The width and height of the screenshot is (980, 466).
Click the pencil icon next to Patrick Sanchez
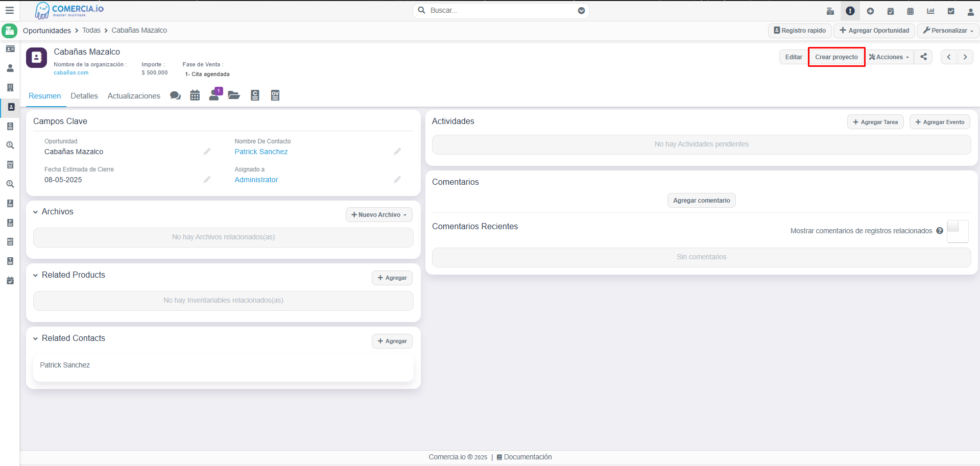click(x=397, y=152)
